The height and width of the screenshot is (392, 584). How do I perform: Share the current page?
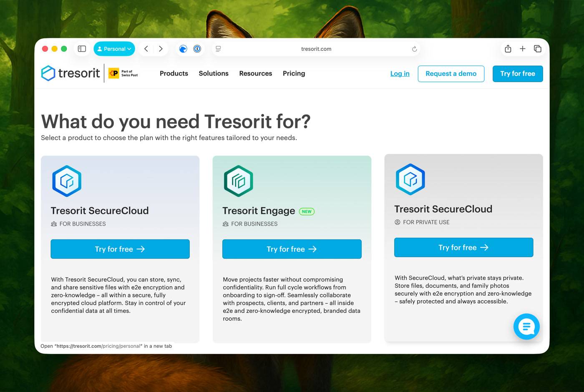508,49
